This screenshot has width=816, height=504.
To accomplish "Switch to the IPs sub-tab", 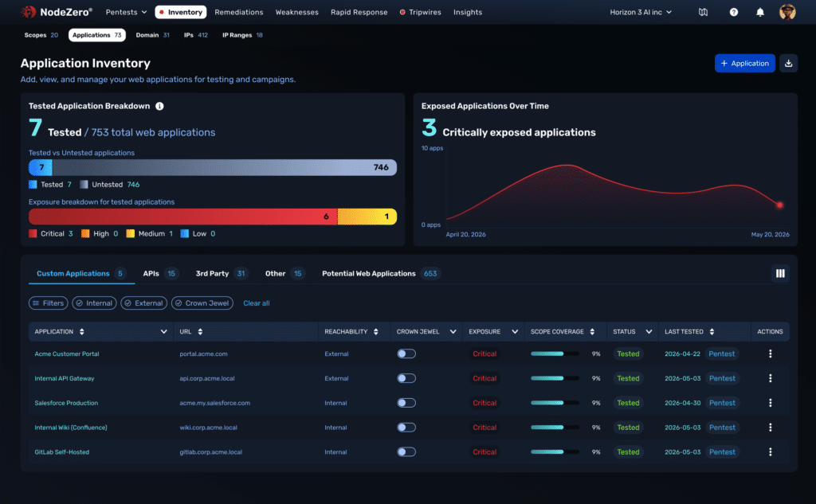I will [x=196, y=35].
